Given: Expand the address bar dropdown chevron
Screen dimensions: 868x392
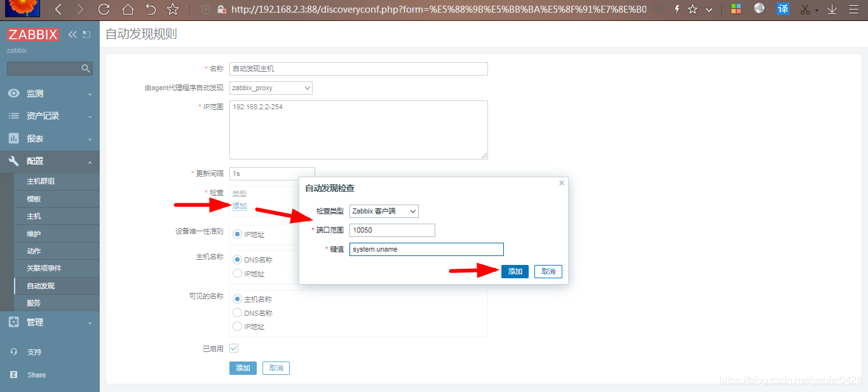Looking at the screenshot, I should [x=709, y=10].
